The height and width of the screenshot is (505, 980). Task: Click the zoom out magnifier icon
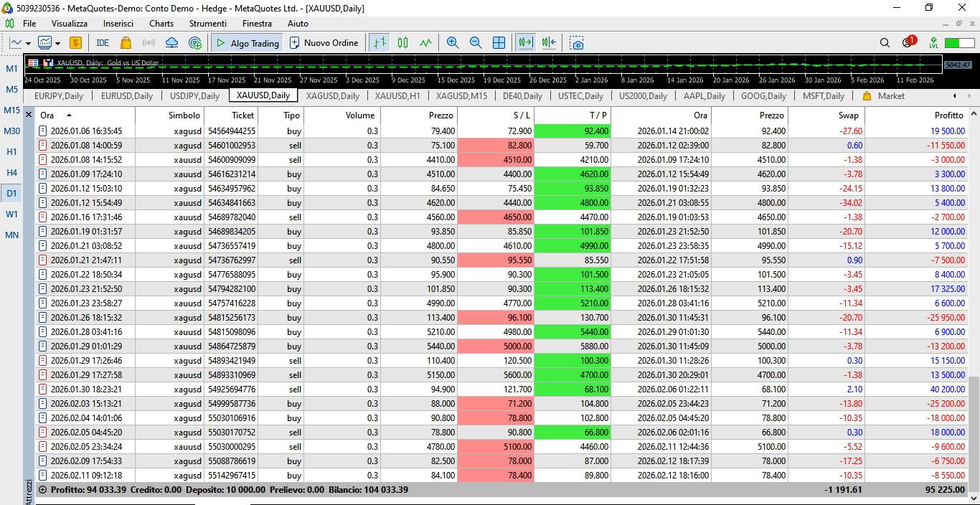(x=476, y=43)
